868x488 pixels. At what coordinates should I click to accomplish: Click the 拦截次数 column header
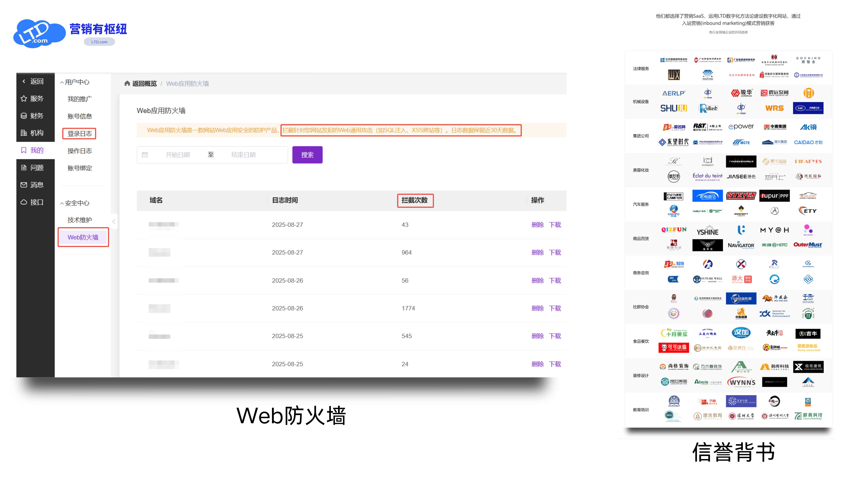pyautogui.click(x=414, y=200)
